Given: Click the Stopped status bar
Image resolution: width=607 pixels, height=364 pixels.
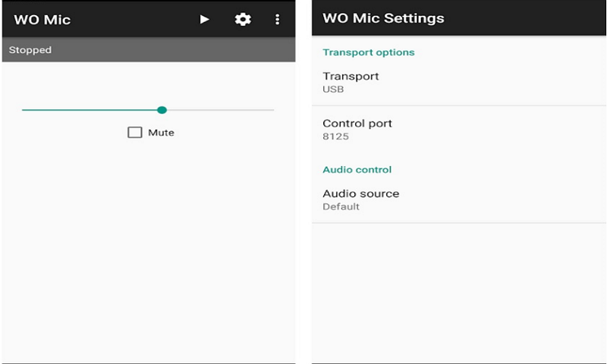Looking at the screenshot, I should [x=148, y=50].
